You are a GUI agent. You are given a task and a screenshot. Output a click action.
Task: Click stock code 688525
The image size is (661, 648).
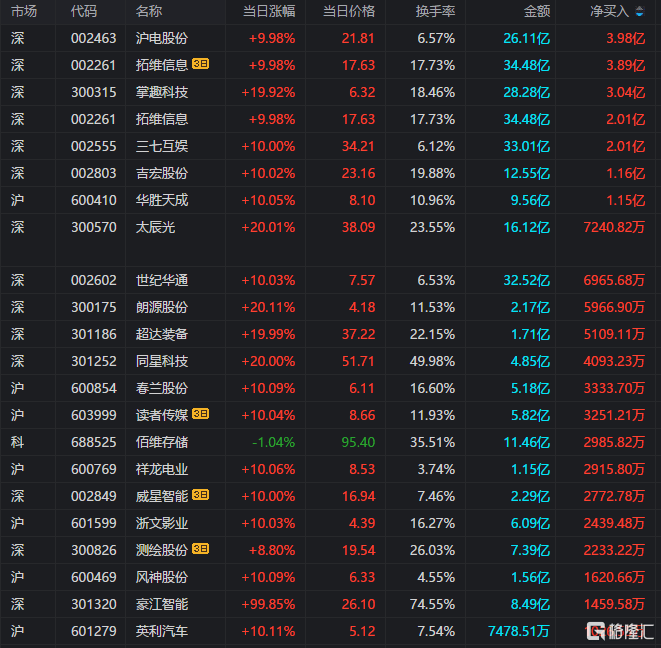94,442
